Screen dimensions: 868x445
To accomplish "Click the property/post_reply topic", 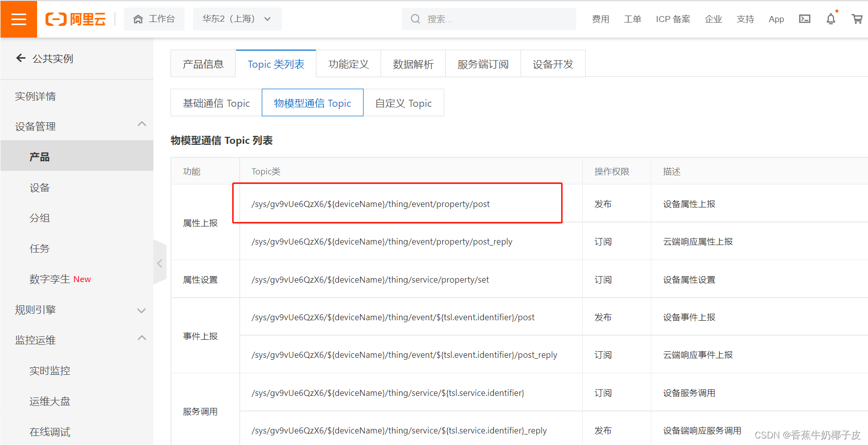I will 382,242.
